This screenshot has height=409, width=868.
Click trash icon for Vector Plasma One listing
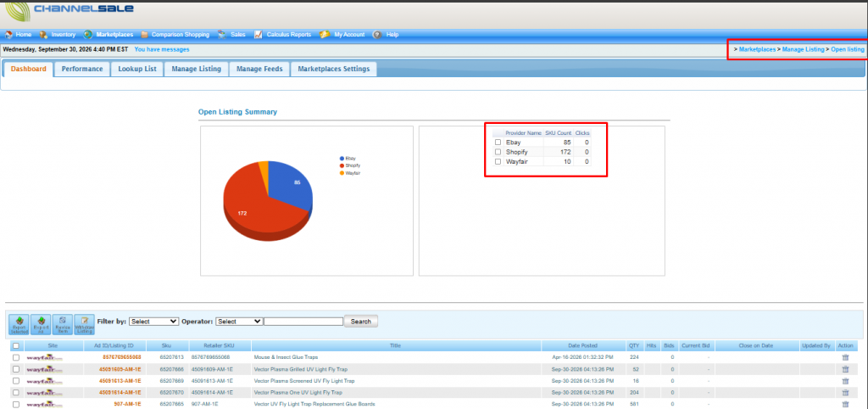[x=845, y=392]
